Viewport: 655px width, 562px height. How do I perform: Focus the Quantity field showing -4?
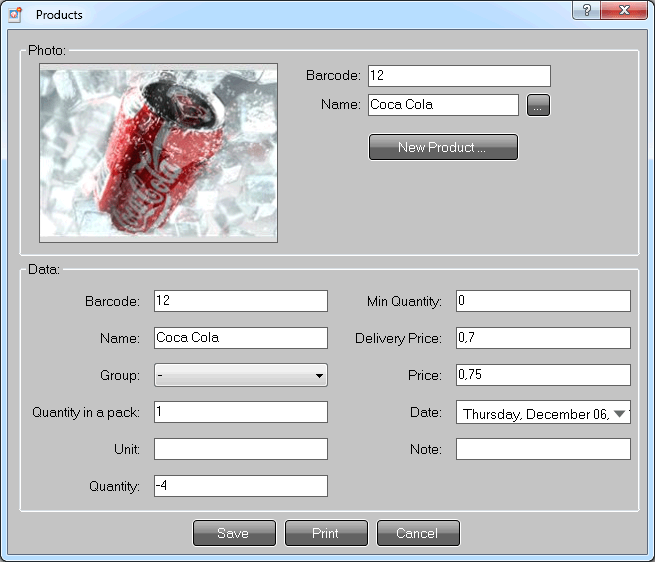241,486
